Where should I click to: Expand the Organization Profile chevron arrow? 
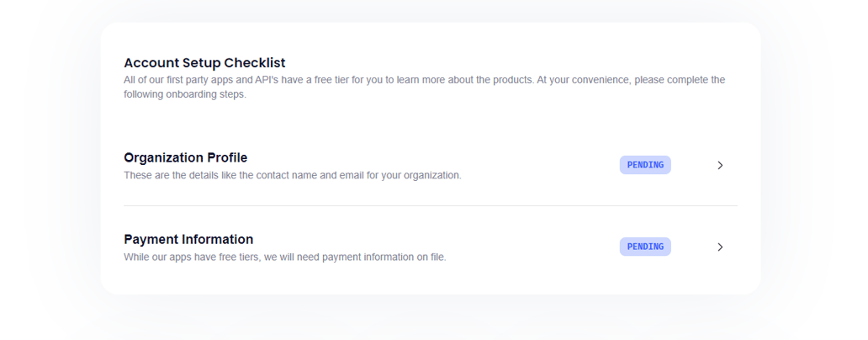(720, 166)
